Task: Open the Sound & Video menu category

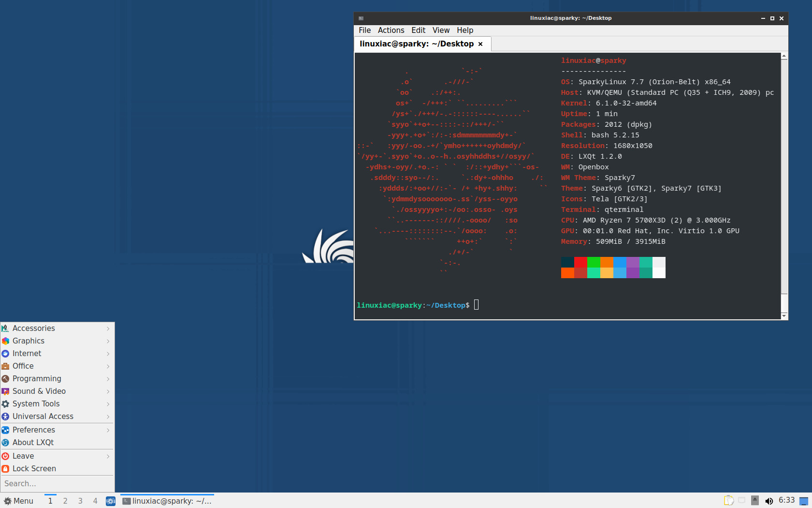Action: [57, 391]
